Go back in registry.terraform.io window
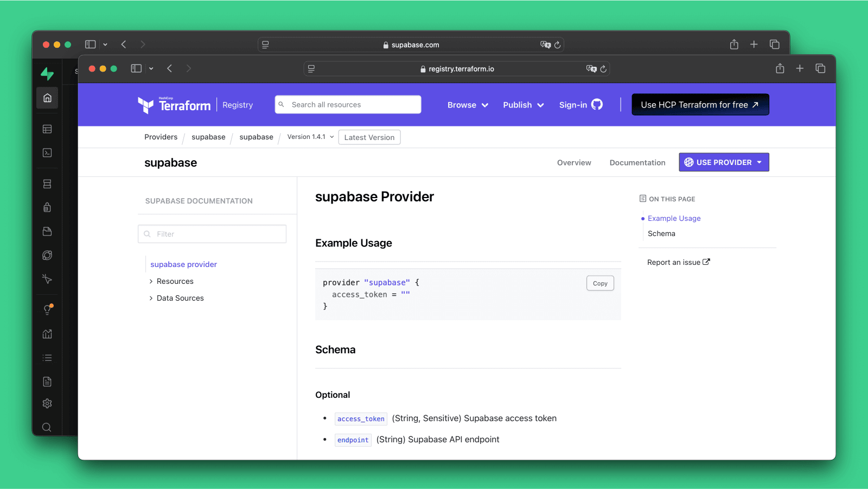Screen dimensions: 868x489 [170, 68]
